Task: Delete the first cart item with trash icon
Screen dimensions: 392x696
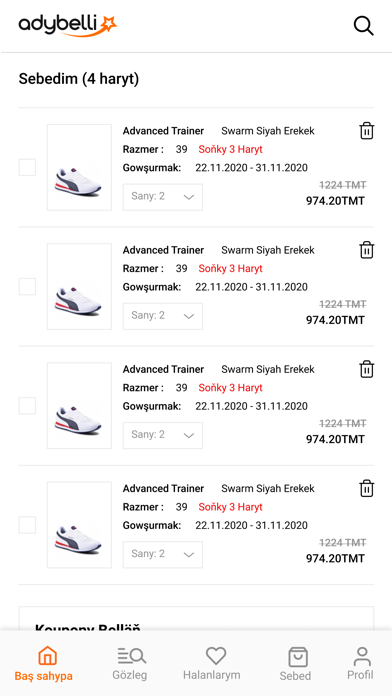Action: 367,131
